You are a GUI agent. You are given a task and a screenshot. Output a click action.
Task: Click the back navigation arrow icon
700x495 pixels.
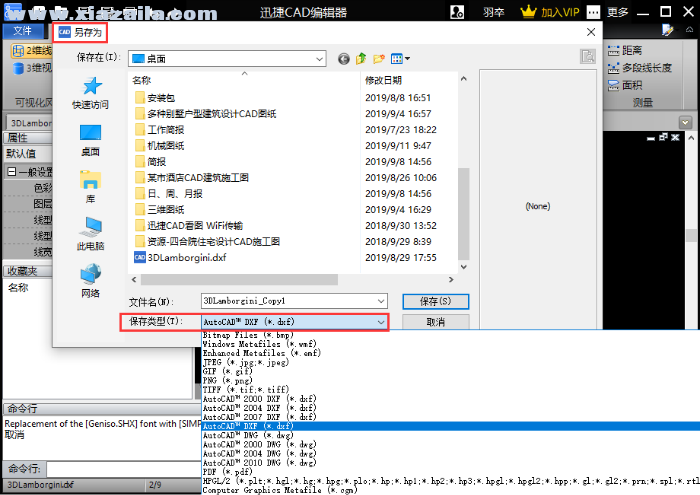point(343,59)
